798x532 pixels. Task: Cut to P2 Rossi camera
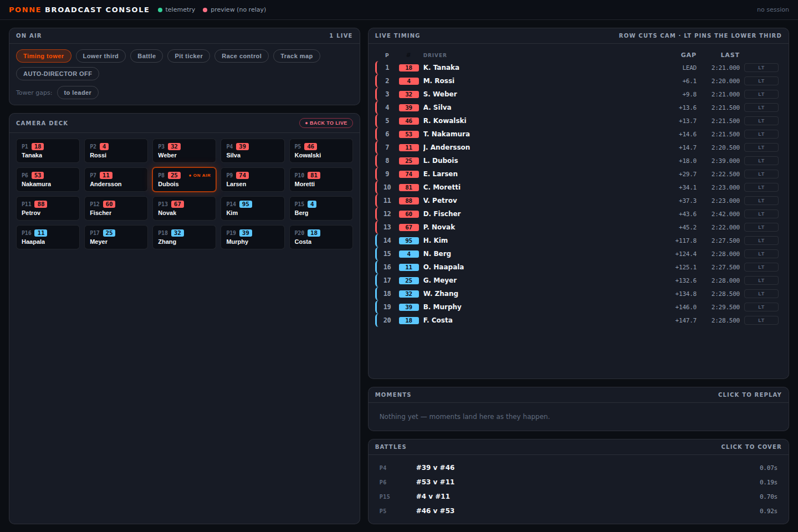116,151
